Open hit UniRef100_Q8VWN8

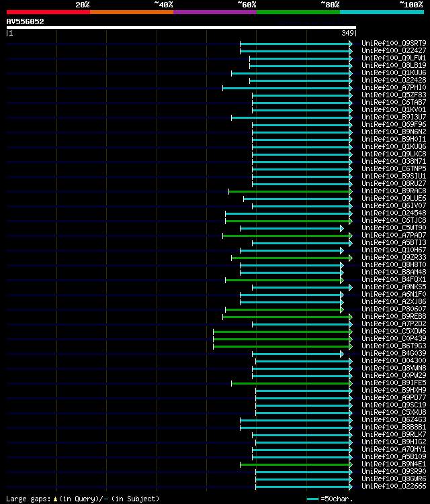[394, 368]
